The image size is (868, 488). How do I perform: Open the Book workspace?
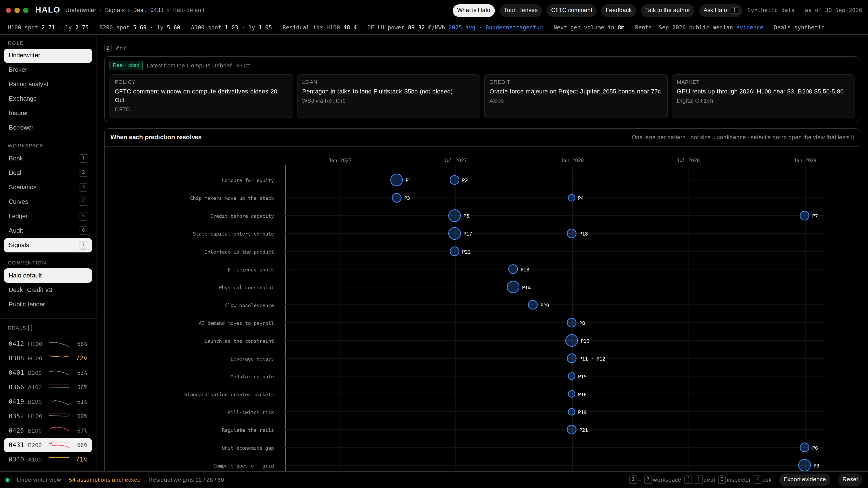[48, 158]
